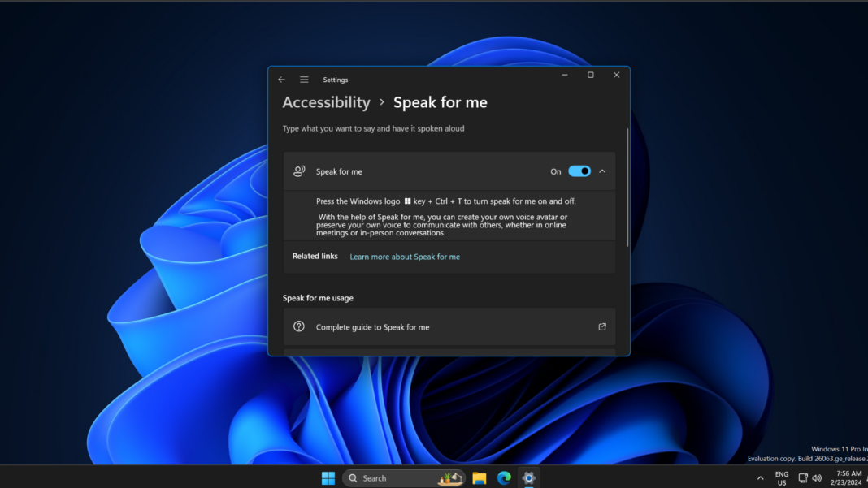Viewport: 868px width, 488px height.
Task: Click the Settings title in the title bar
Action: pyautogui.click(x=335, y=79)
